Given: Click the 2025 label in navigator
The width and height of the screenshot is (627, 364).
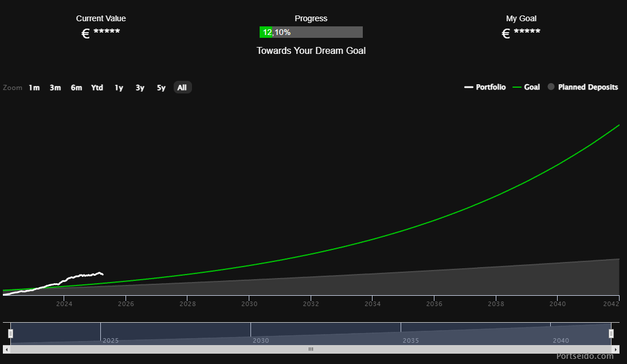Looking at the screenshot, I should [x=111, y=340].
